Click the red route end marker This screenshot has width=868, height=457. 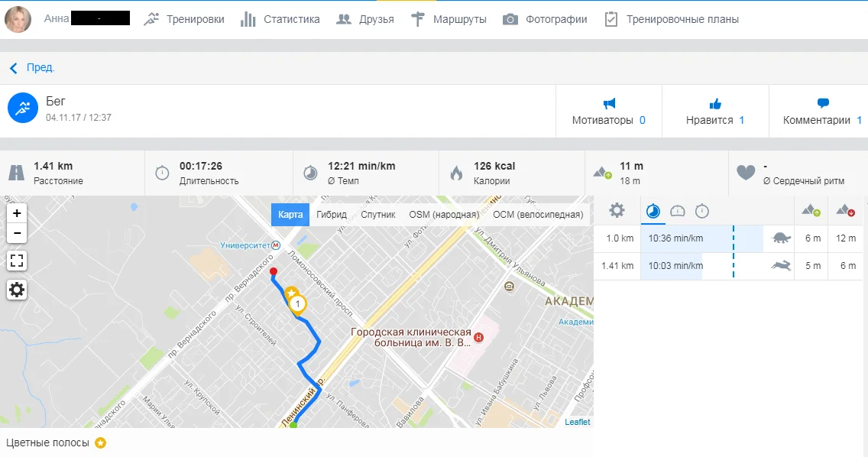click(273, 271)
